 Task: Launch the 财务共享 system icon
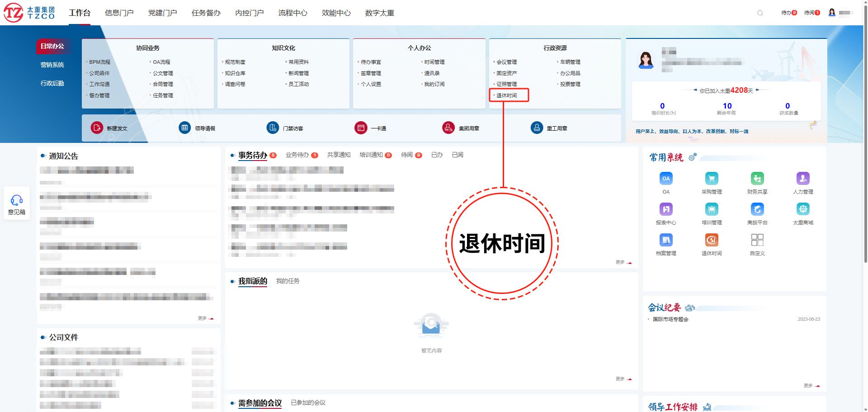tap(757, 179)
